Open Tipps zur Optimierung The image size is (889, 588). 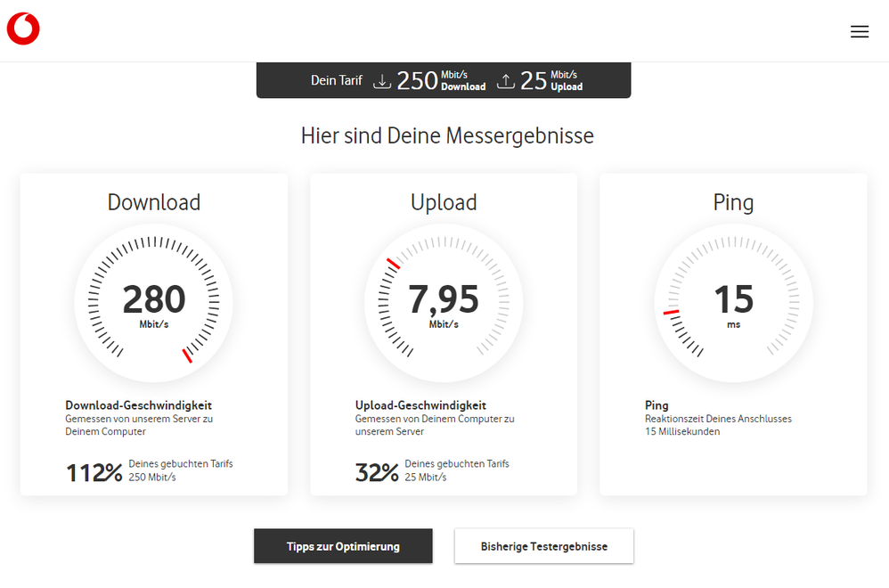click(343, 546)
